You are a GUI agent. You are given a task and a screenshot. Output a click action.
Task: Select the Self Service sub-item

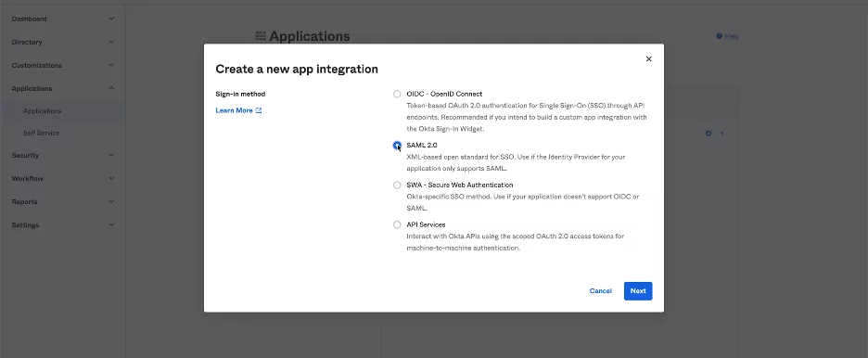click(x=41, y=134)
